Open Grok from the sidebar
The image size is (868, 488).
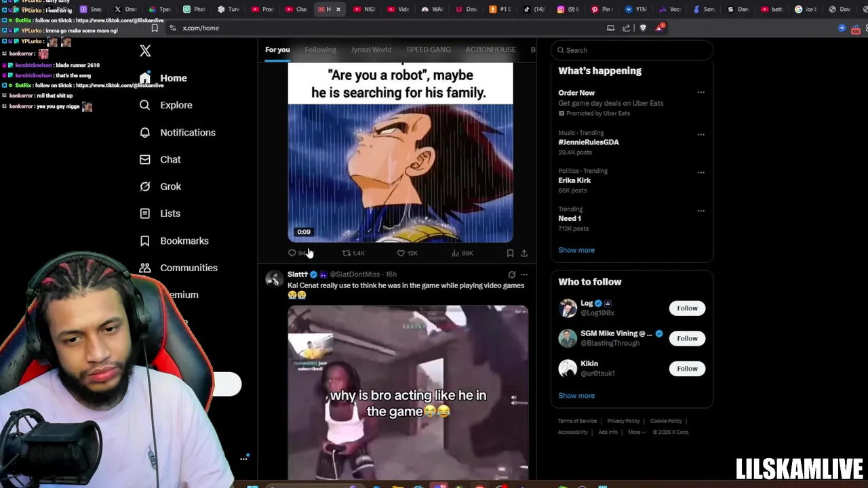pos(160,186)
